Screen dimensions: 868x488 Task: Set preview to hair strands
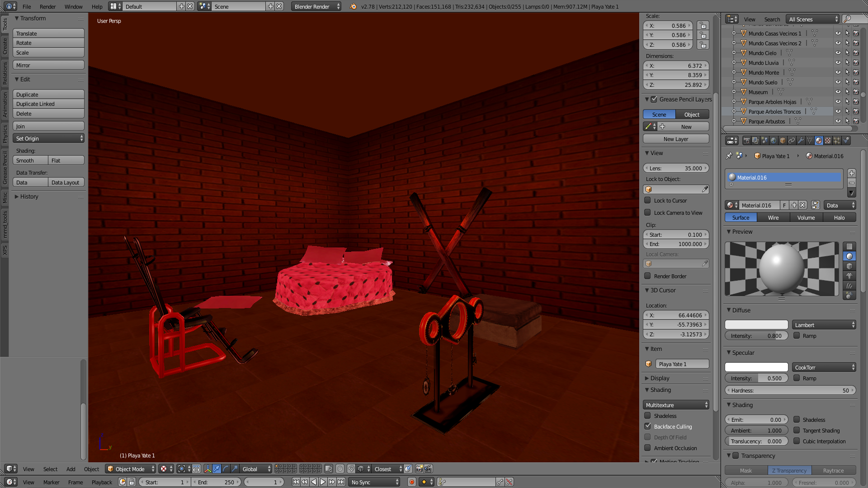pos(849,286)
